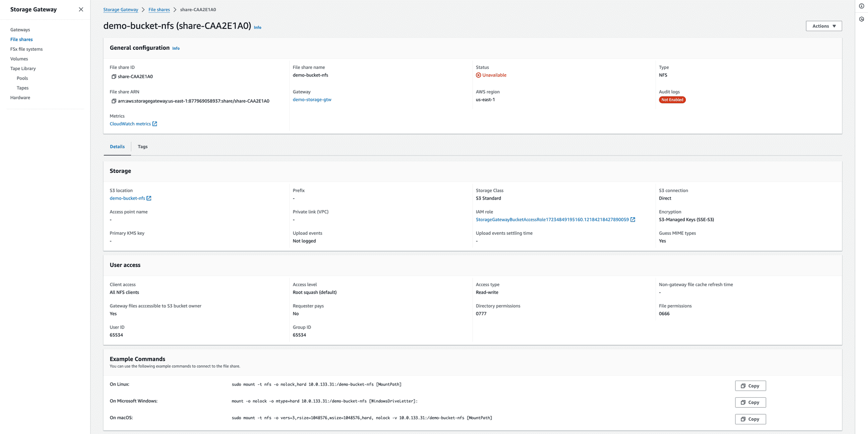Open Info link beside General configuration
868x434 pixels.
tap(176, 48)
